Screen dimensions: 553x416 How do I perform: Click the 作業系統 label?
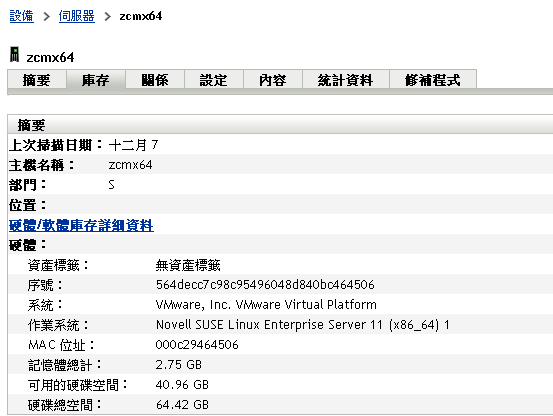point(58,325)
